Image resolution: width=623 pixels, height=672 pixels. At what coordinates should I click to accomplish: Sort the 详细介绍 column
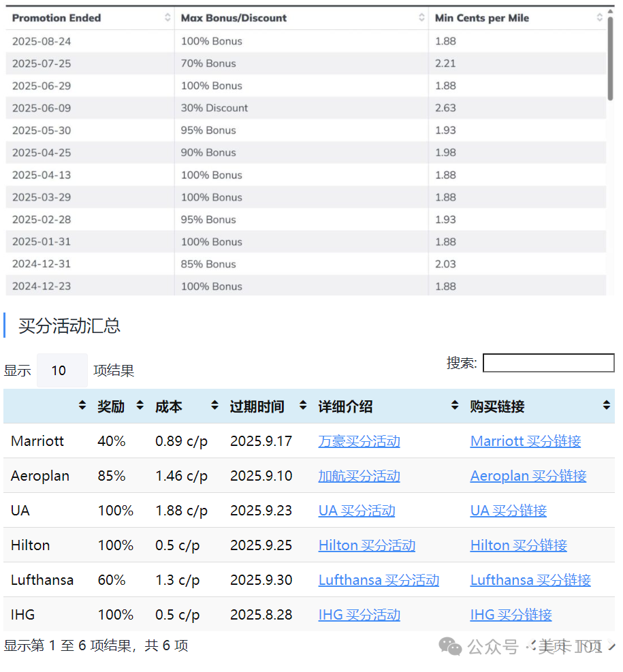(x=453, y=406)
